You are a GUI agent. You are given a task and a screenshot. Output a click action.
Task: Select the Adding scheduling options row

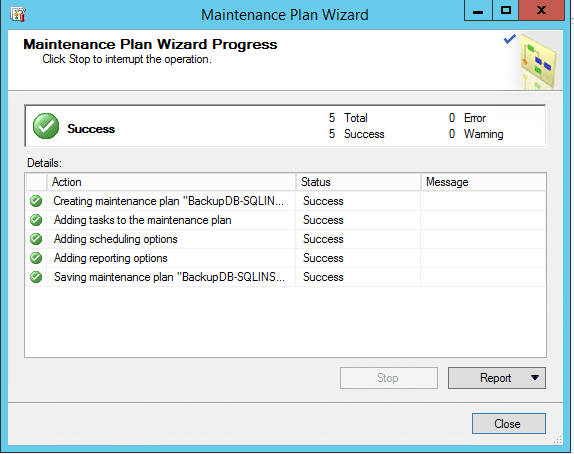click(286, 239)
